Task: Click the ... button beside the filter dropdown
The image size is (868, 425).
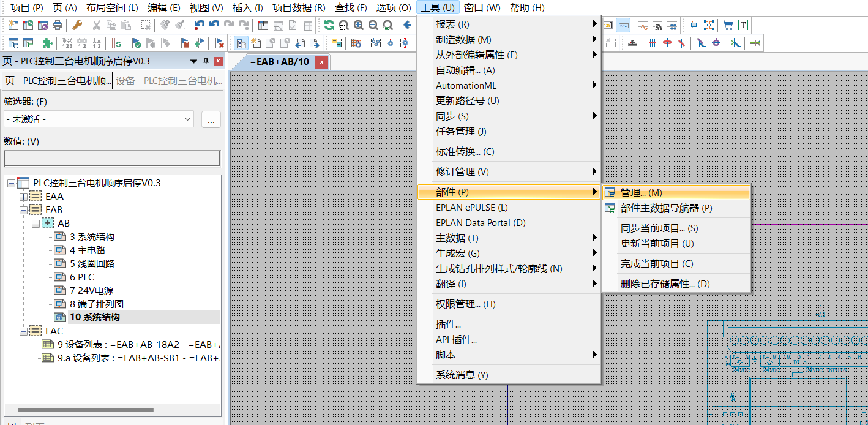Action: tap(211, 119)
